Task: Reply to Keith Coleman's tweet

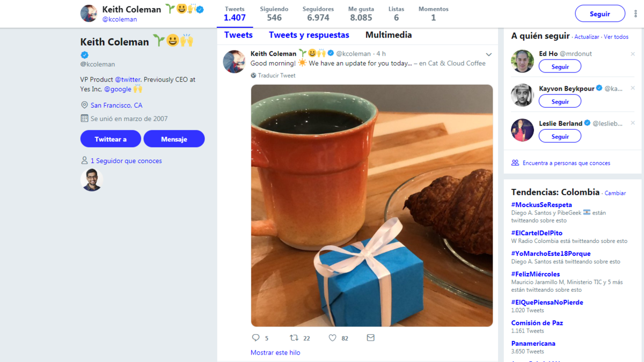Action: click(x=256, y=338)
